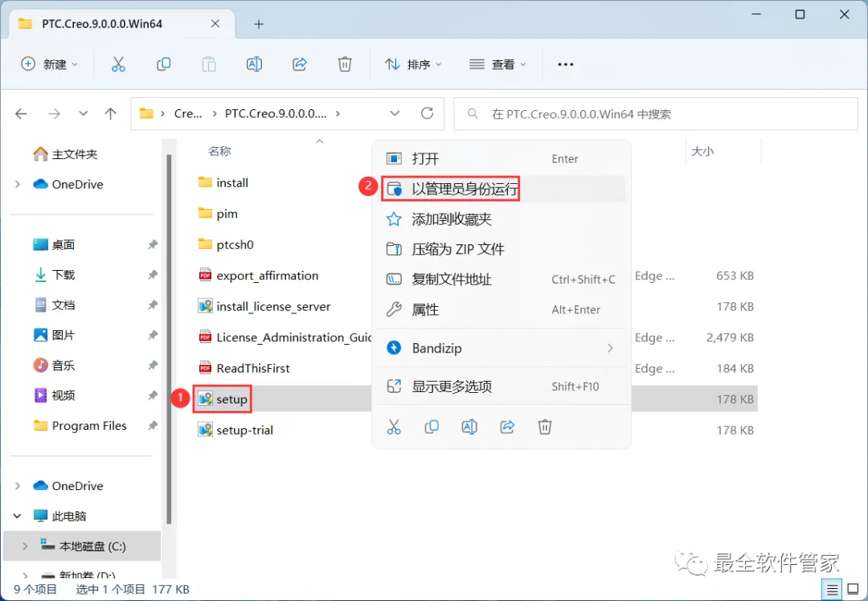
Task: Click the Copy icon in the toolbar
Action: (163, 65)
